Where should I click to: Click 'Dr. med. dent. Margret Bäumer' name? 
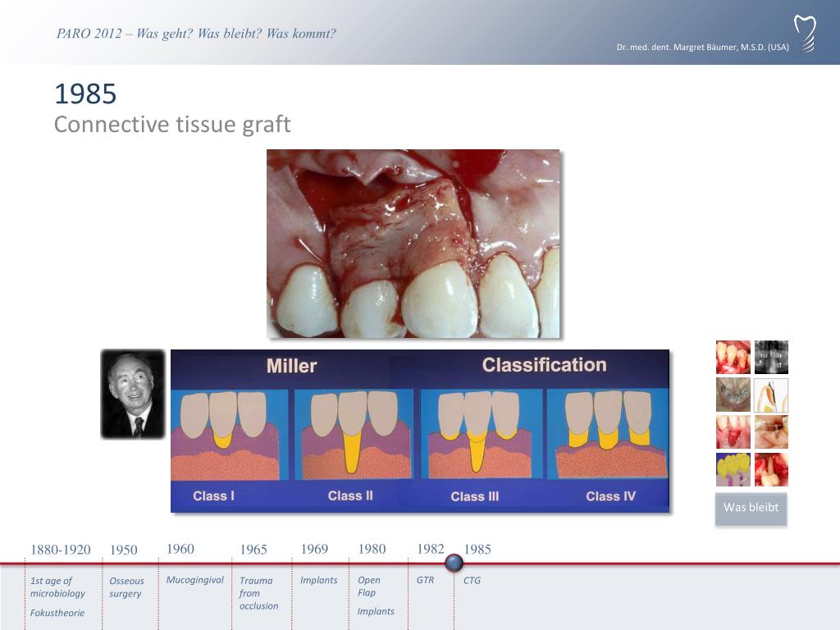coord(703,47)
